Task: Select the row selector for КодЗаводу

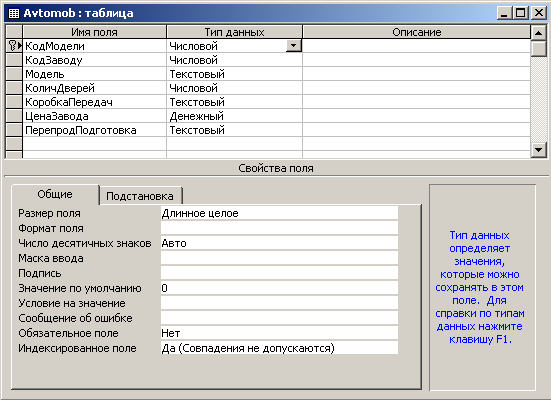Action: [14, 60]
